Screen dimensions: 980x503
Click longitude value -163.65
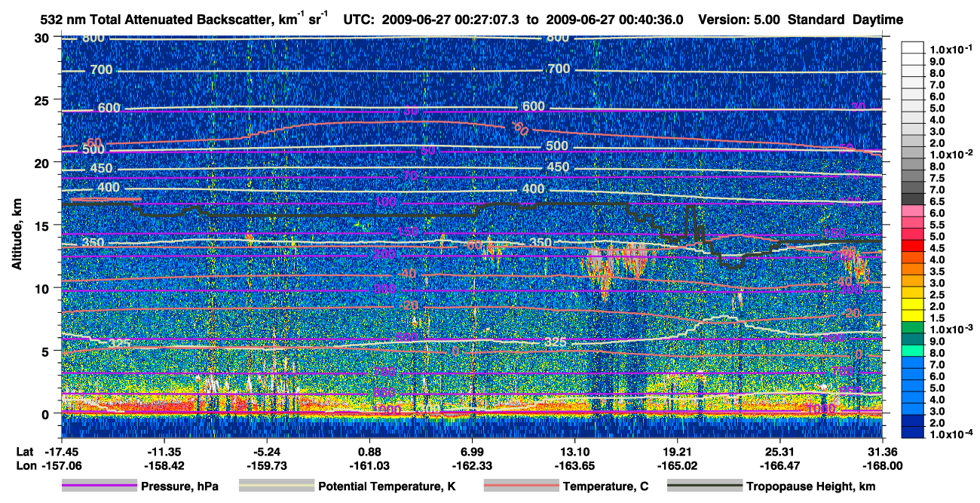pyautogui.click(x=575, y=465)
